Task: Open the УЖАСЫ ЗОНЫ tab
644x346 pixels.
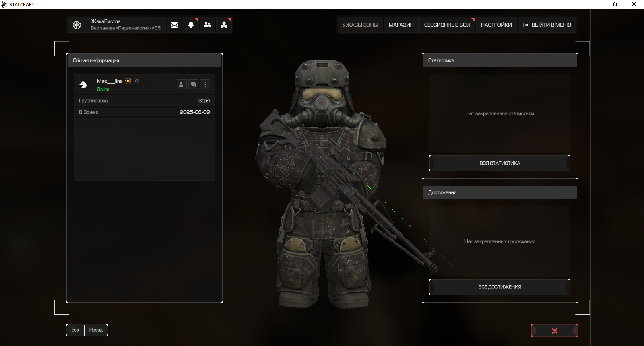Action: 360,25
